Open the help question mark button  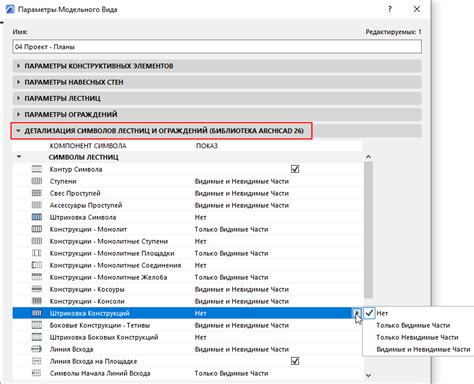(390, 9)
